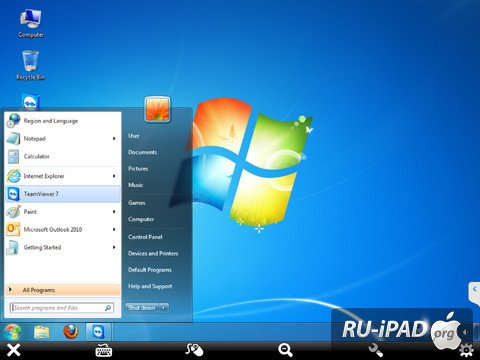Click the search magnifier in Start search box

point(108,308)
